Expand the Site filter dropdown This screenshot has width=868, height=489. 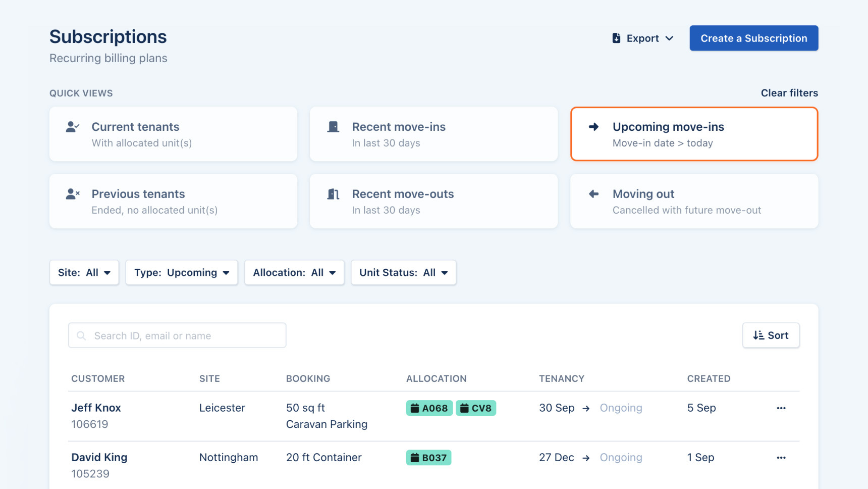84,273
